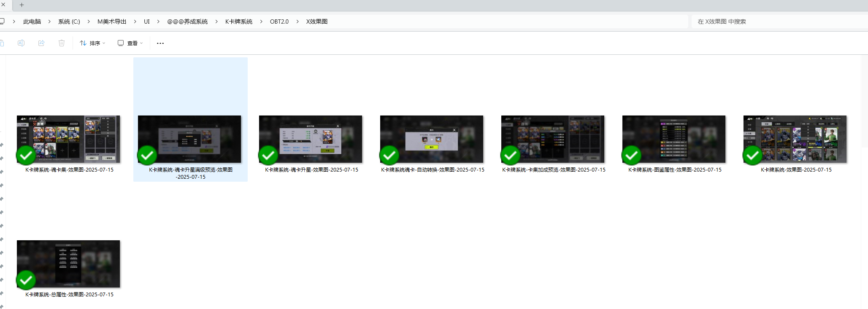This screenshot has height=309, width=868.
Task: Jump to the M美术导出 folder in path
Action: (112, 21)
